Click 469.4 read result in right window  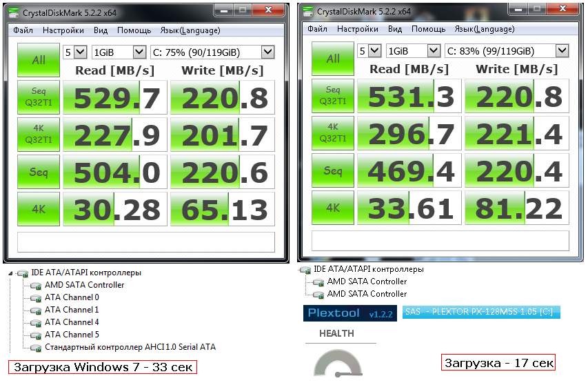coord(409,170)
